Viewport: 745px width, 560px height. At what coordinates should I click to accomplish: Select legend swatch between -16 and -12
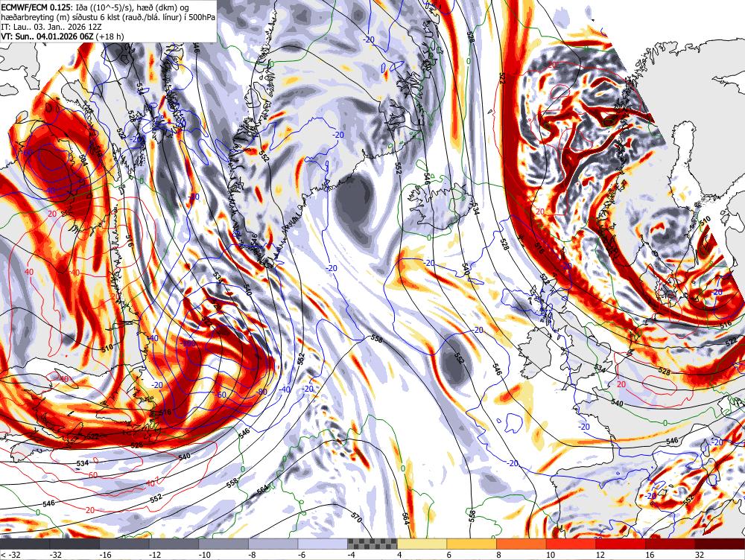124,544
